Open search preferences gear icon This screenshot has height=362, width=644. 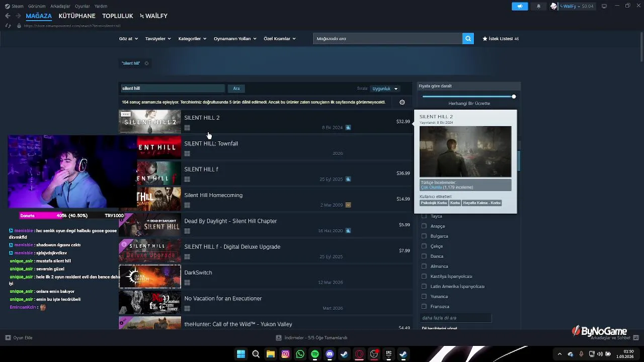[402, 102]
